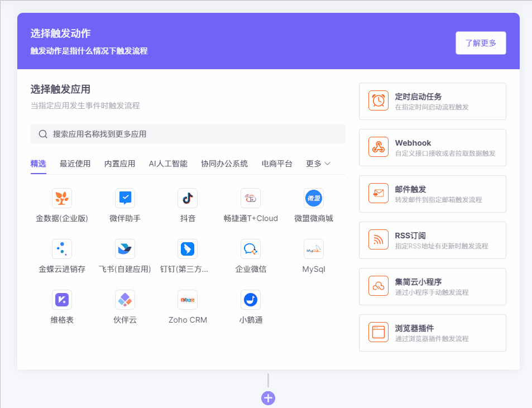This screenshot has height=408, width=532.
Task: Click the 企业微信 label text
Action: [x=251, y=269]
